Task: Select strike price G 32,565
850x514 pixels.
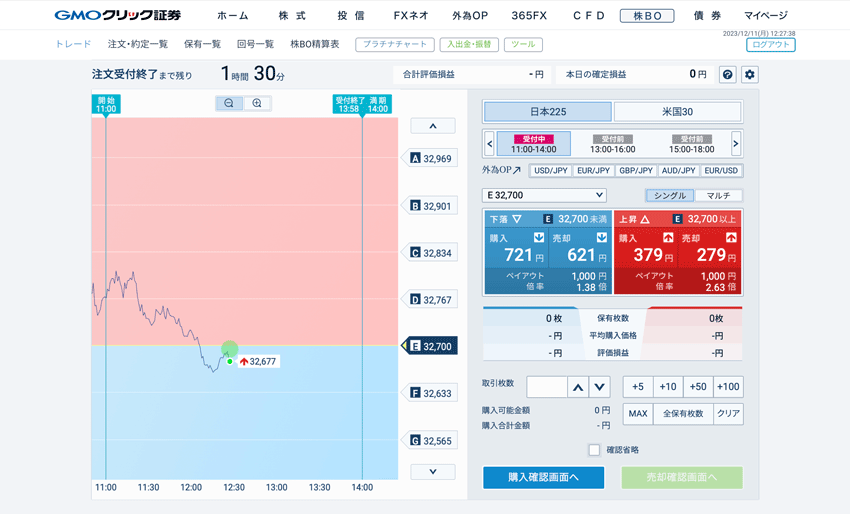Action: point(430,440)
